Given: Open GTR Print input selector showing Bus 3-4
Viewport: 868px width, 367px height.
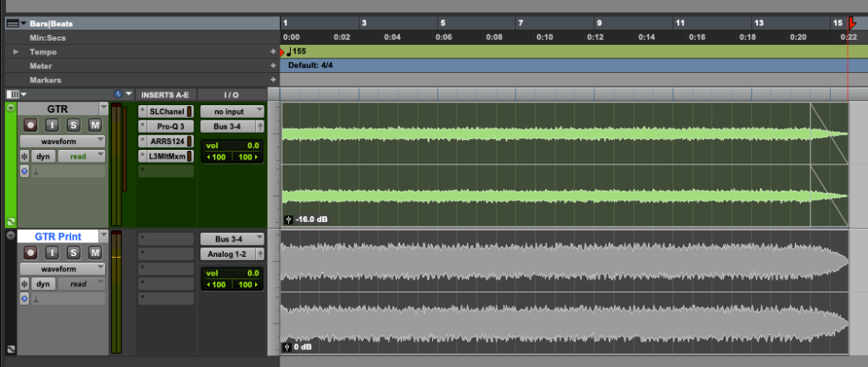Looking at the screenshot, I should [x=232, y=239].
